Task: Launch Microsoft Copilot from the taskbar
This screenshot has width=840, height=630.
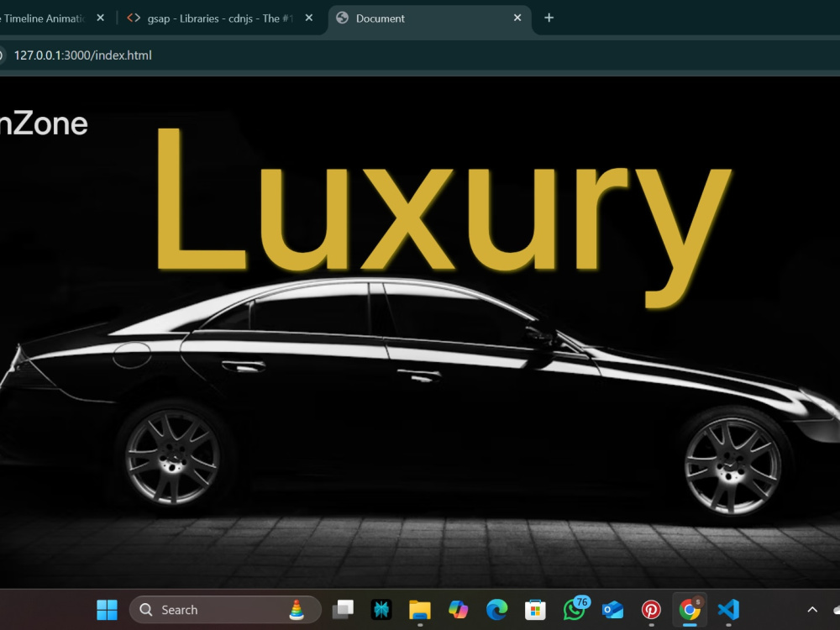Action: click(459, 610)
